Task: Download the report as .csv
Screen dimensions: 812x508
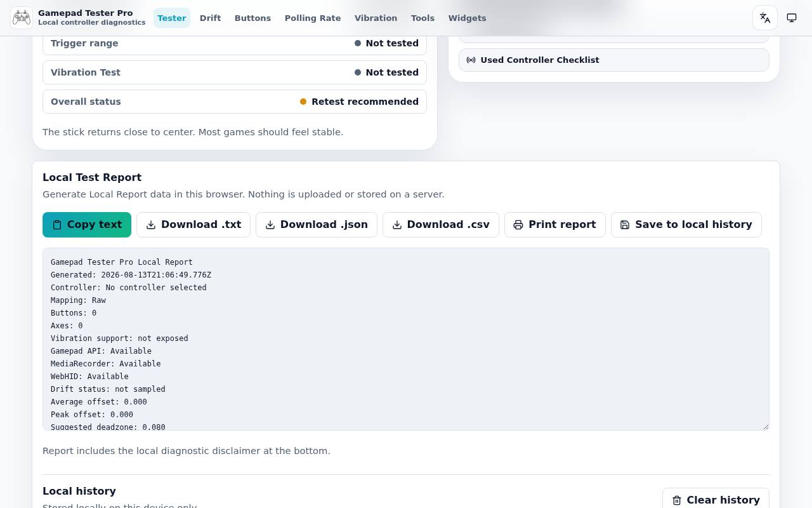Action: (441, 225)
